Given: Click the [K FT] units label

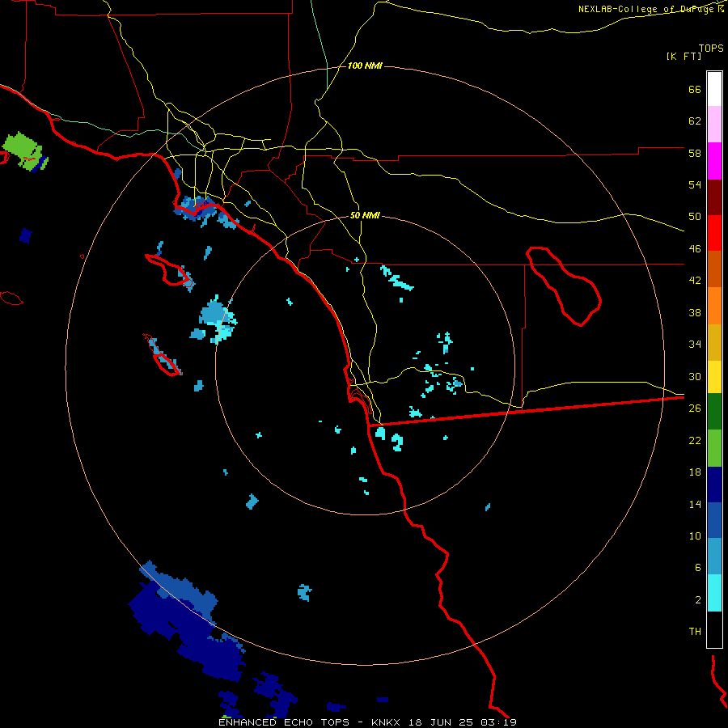Looking at the screenshot, I should tap(684, 56).
